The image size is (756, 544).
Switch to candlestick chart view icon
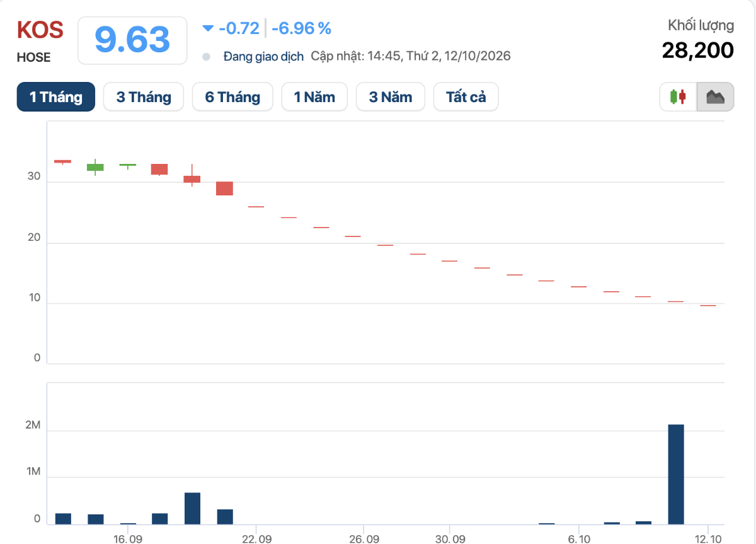[x=679, y=97]
